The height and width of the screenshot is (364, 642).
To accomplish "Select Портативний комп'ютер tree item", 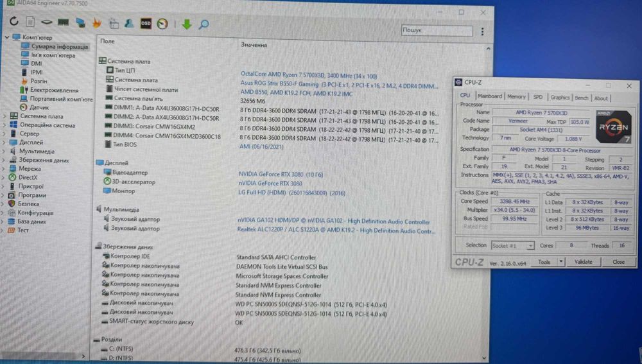I will pos(62,99).
